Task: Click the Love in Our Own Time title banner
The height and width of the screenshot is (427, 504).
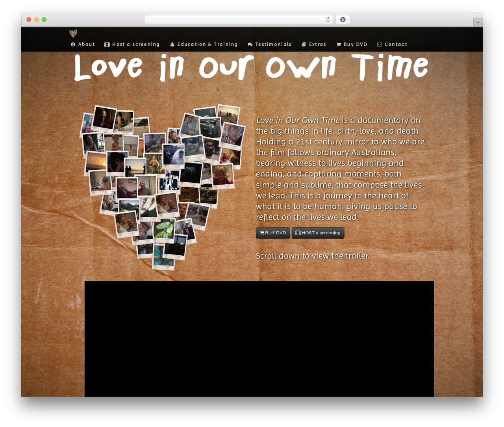Action: pos(251,67)
